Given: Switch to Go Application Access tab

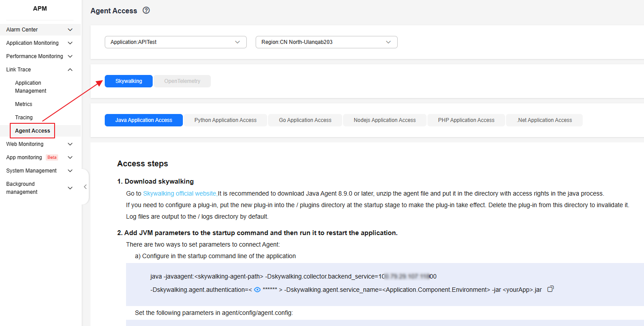Looking at the screenshot, I should (x=305, y=120).
